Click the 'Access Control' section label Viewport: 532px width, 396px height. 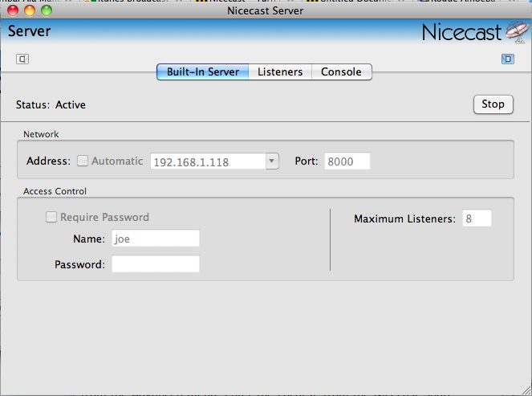pos(55,191)
